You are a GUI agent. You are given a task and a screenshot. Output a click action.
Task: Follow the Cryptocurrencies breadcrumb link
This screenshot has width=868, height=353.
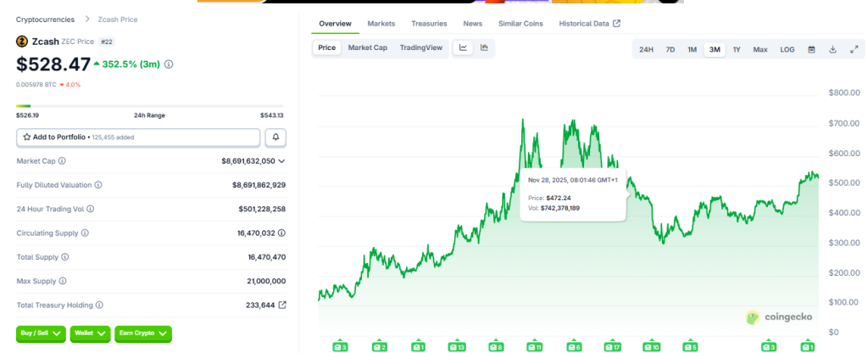45,19
